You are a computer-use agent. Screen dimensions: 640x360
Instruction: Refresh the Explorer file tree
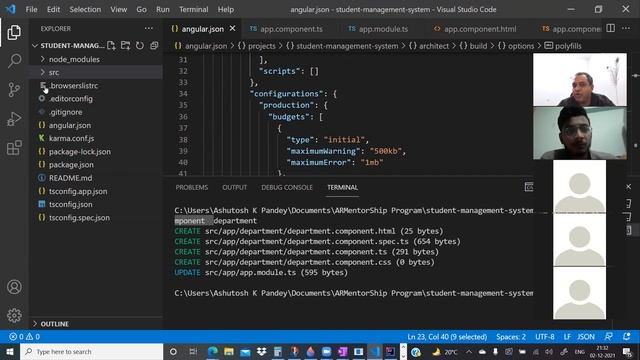tap(140, 46)
